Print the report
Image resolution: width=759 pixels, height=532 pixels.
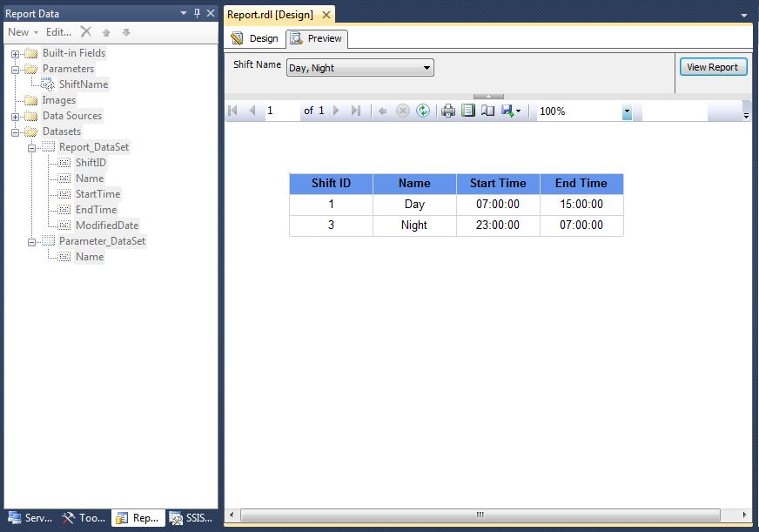tap(448, 111)
